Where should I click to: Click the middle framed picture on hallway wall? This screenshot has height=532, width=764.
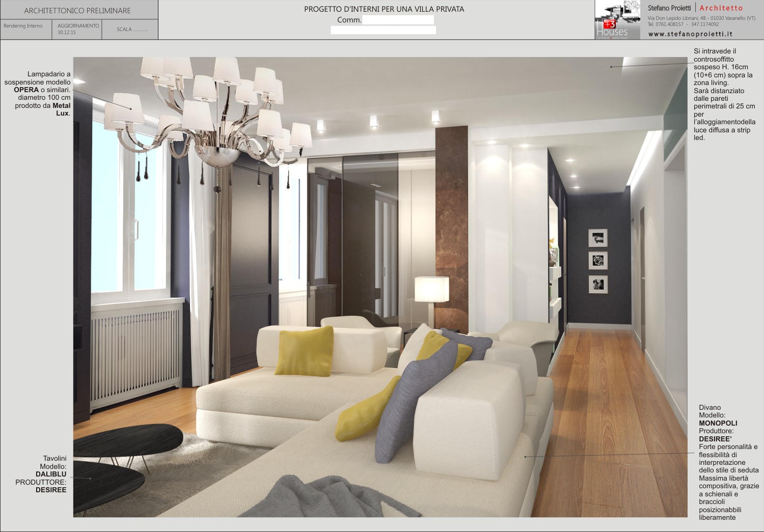click(x=598, y=261)
